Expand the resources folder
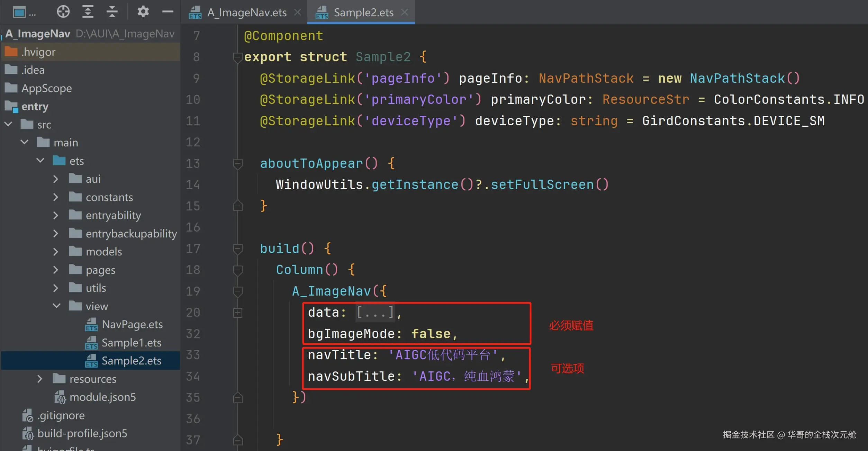 (39, 379)
